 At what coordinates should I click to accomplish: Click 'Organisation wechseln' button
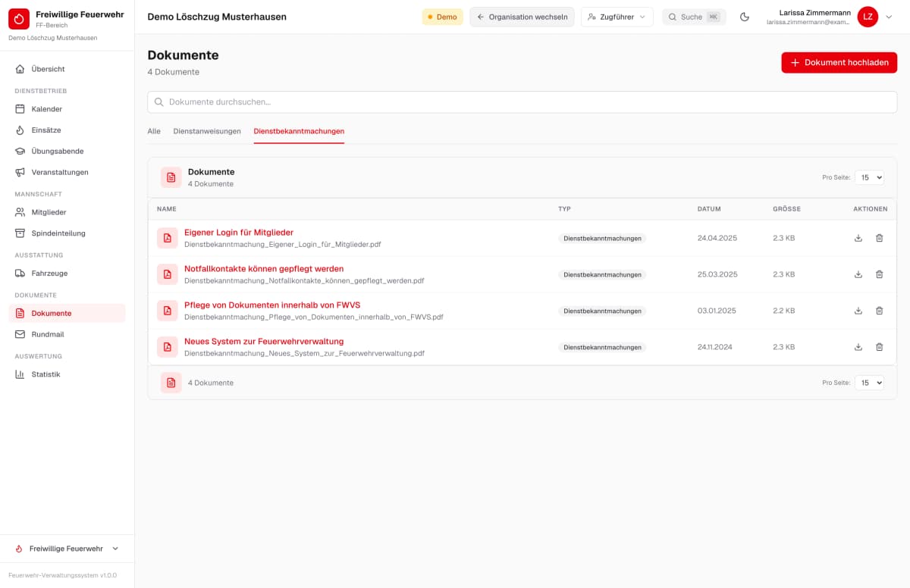click(x=522, y=17)
